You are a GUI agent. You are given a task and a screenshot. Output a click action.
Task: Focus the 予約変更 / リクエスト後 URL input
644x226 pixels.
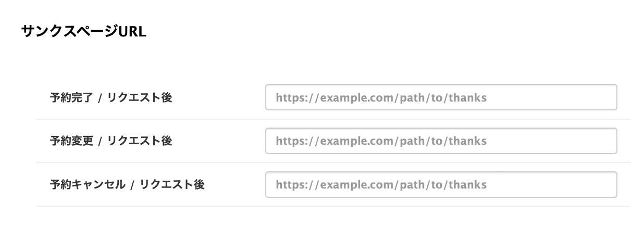(441, 141)
